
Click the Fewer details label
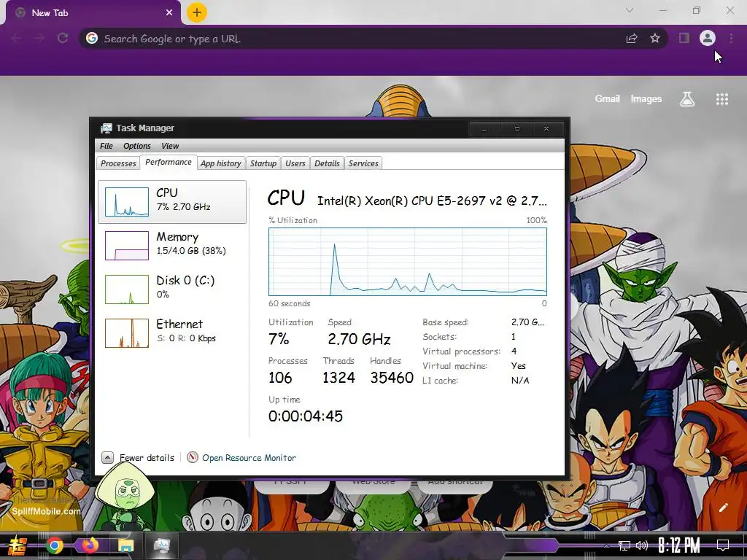click(x=147, y=458)
